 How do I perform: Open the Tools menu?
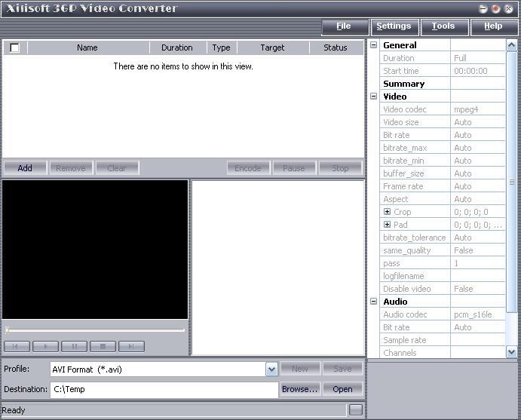tap(443, 26)
